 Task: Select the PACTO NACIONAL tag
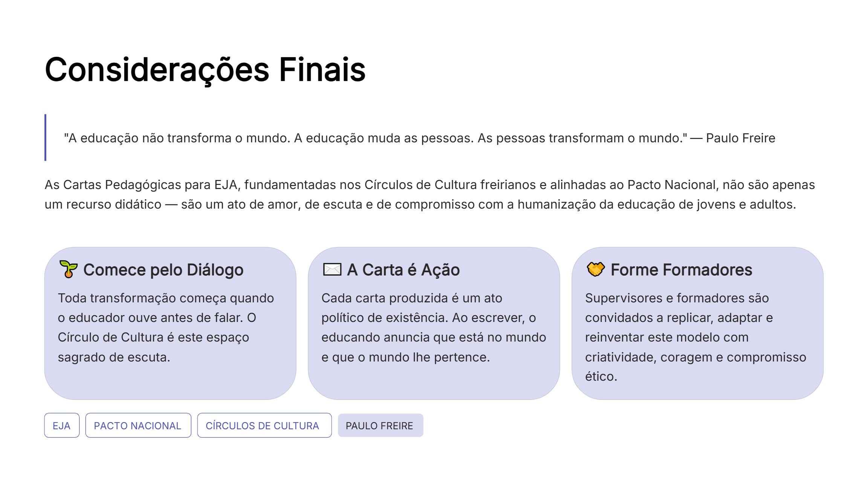tap(138, 425)
